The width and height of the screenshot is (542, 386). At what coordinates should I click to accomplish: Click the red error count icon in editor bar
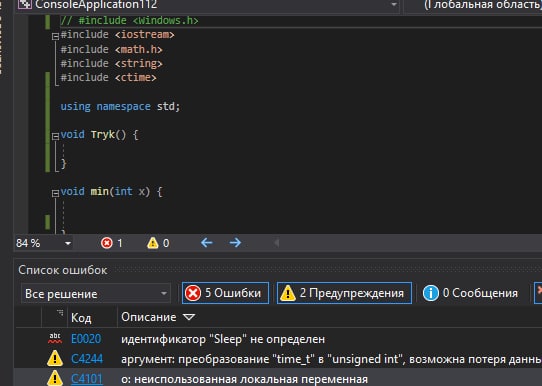(x=107, y=243)
